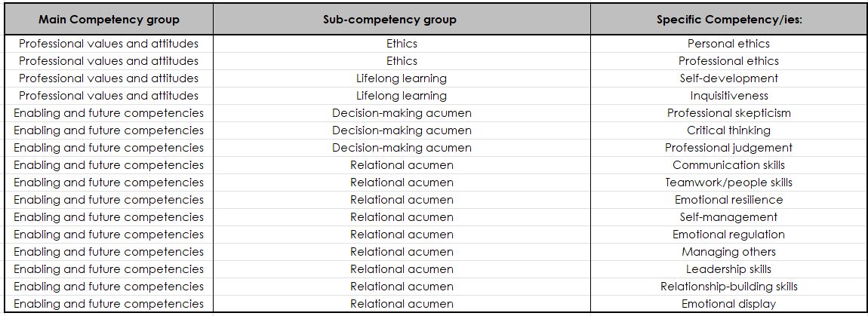Select the Professional skepticism cell
This screenshot has height=316, width=868.
(728, 113)
